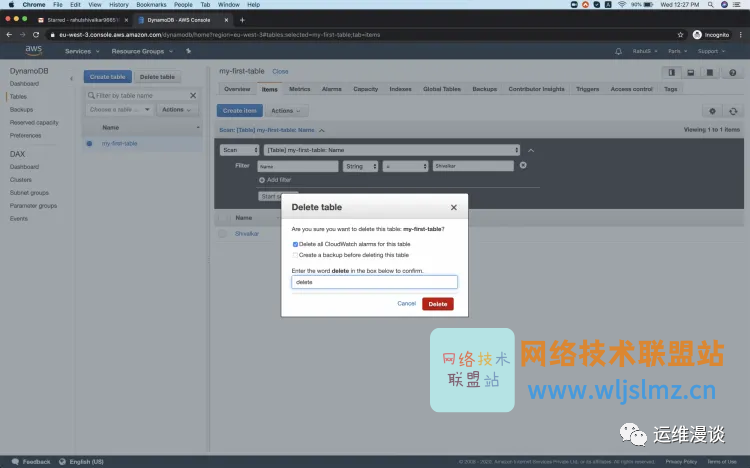Open the filter operator dropdown
This screenshot has width=750, height=468.
pyautogui.click(x=406, y=166)
